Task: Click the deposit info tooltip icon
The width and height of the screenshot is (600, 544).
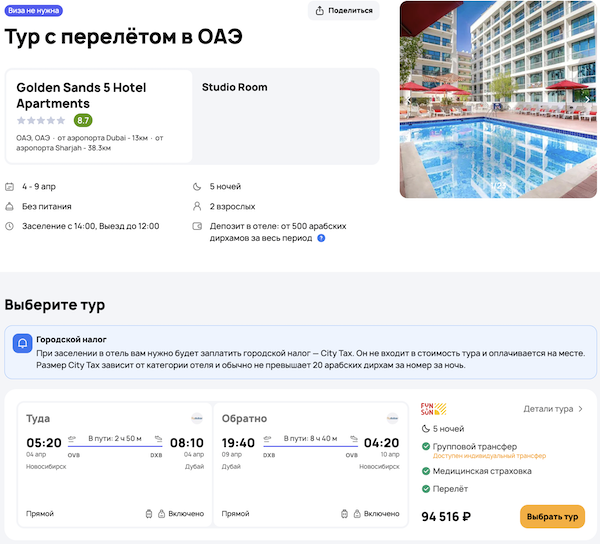Action: coord(321,238)
